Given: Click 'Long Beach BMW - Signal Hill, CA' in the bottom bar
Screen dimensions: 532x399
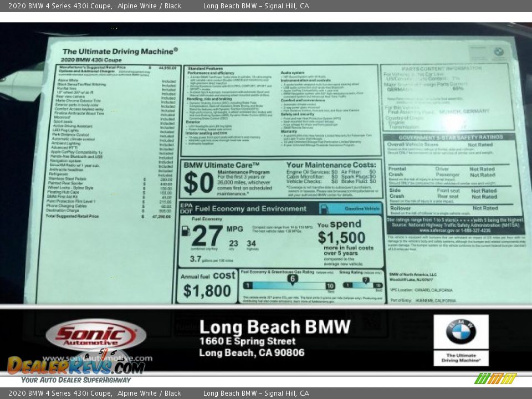Looking at the screenshot, I should [x=256, y=393].
